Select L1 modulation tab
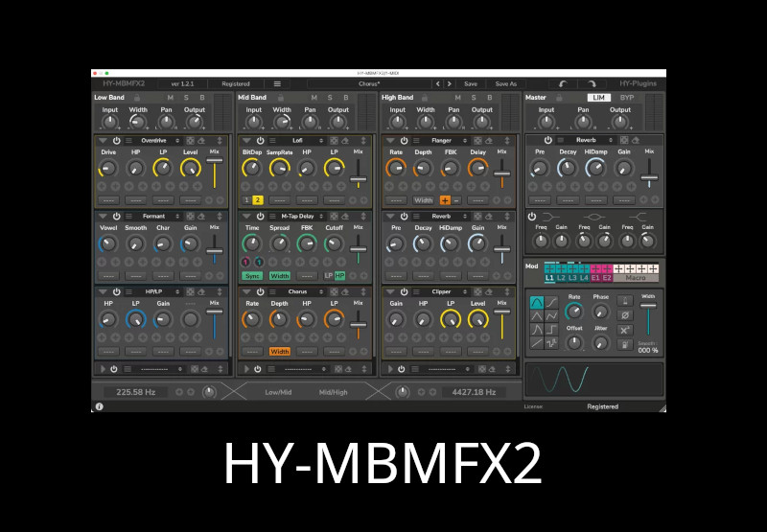 click(549, 278)
